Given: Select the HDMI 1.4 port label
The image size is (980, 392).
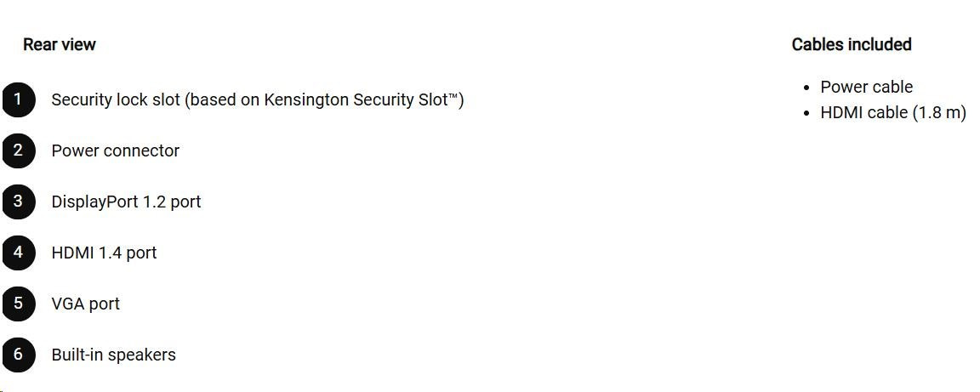Looking at the screenshot, I should (x=104, y=253).
